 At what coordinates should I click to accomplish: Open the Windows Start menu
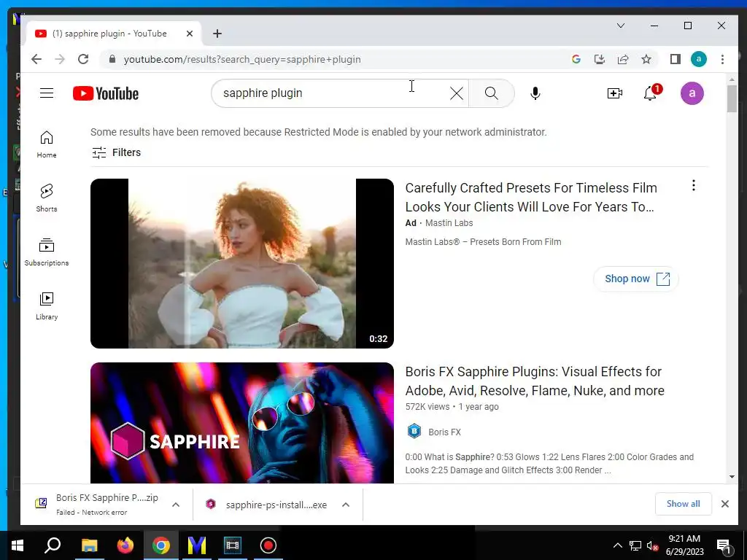pyautogui.click(x=18, y=545)
